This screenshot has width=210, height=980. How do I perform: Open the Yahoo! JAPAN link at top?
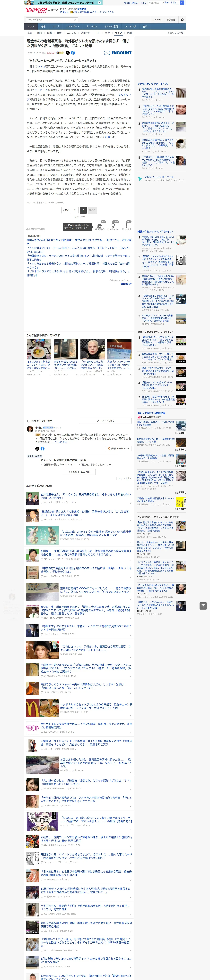(x=131, y=3)
